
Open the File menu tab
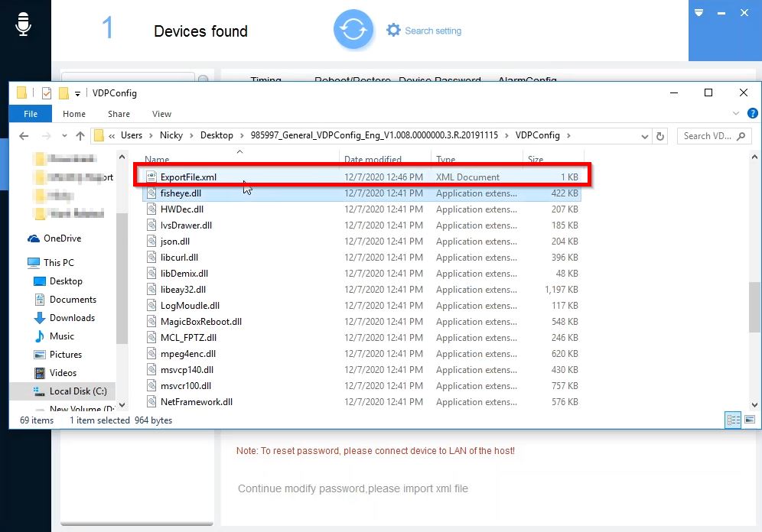pos(31,114)
